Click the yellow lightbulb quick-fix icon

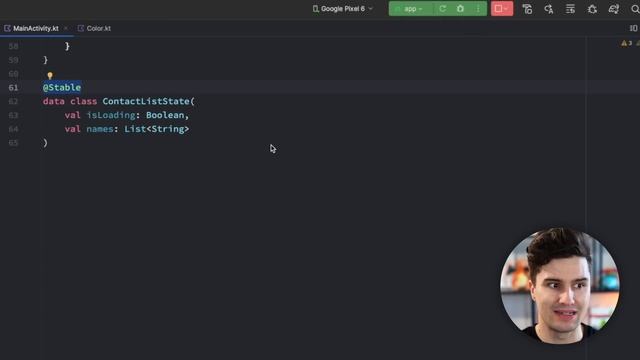click(50, 76)
